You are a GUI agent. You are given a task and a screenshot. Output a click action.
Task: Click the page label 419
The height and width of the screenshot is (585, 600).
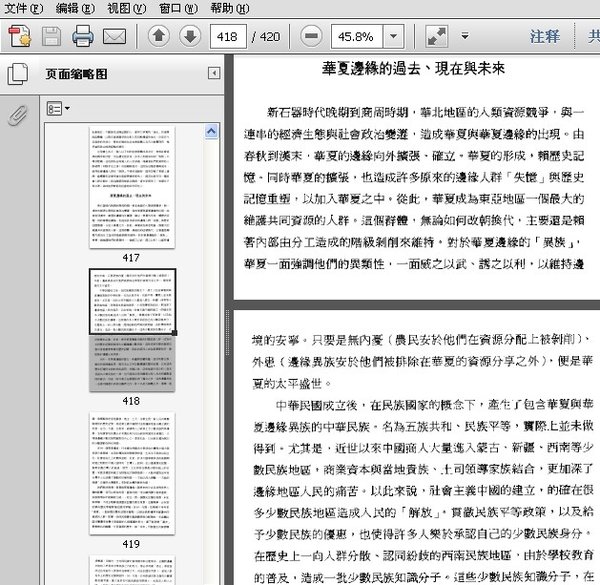131,544
